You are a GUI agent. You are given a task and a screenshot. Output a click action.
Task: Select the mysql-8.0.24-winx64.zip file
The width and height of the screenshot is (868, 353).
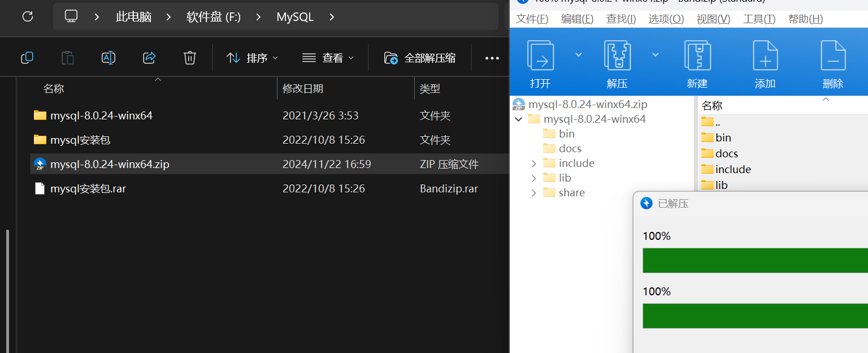tap(269, 164)
